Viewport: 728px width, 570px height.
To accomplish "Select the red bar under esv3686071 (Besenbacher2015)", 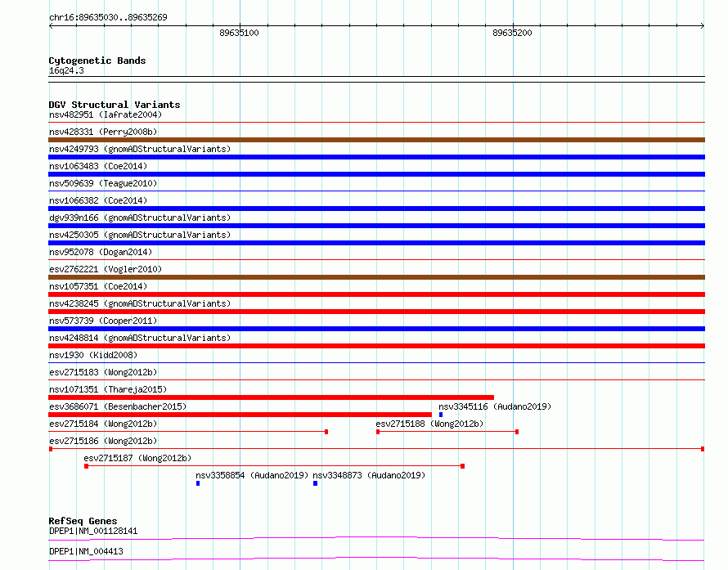I will pyautogui.click(x=240, y=415).
